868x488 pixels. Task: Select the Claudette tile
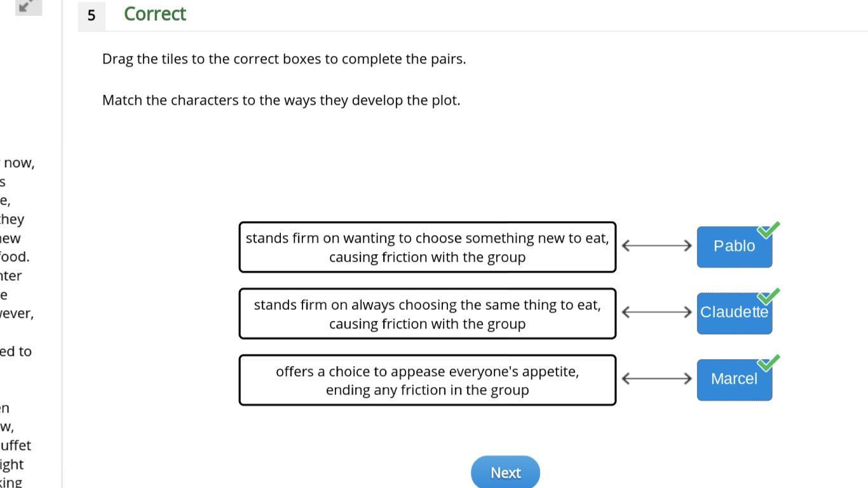pyautogui.click(x=733, y=313)
